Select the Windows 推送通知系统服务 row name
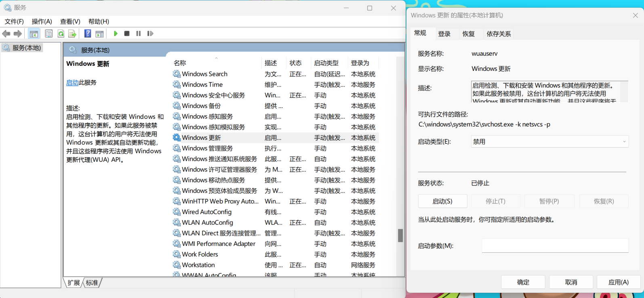The width and height of the screenshot is (644, 298). tap(219, 159)
